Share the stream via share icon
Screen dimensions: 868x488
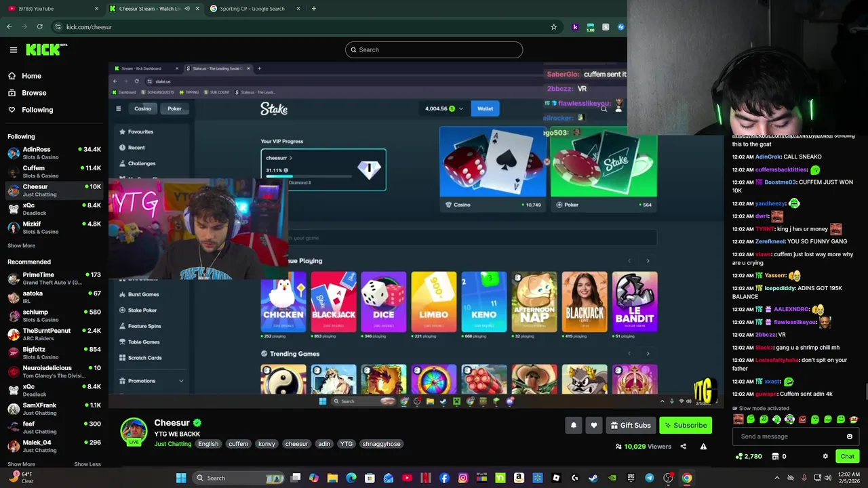pyautogui.click(x=683, y=447)
